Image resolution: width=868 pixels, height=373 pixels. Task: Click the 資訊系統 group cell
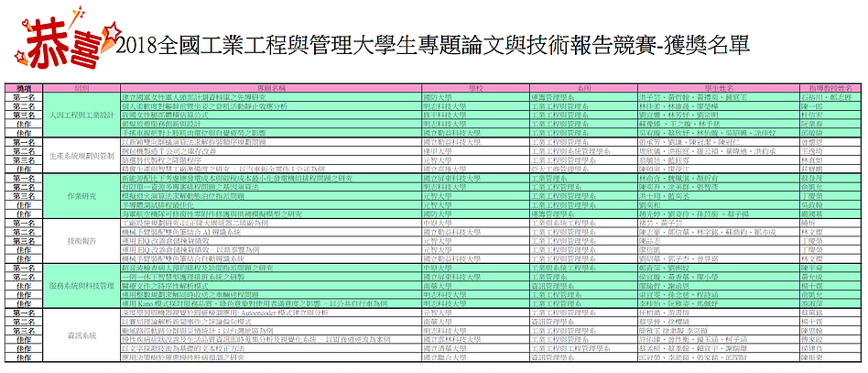coord(81,335)
